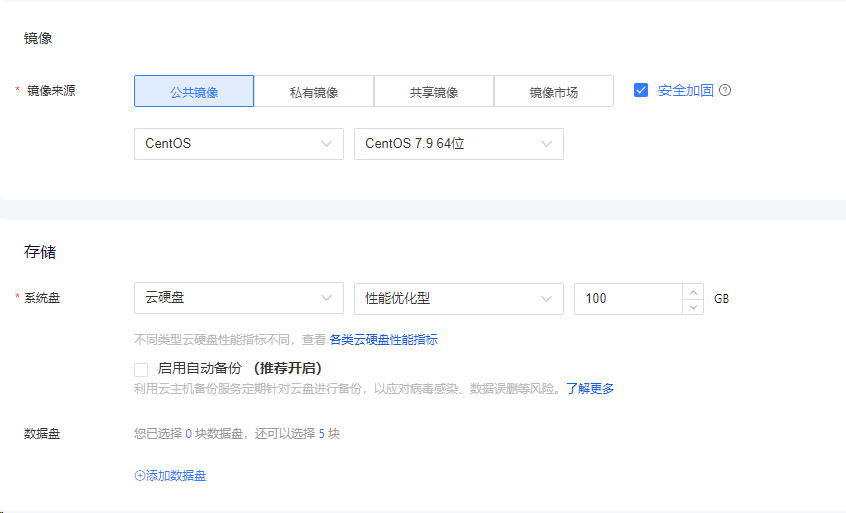846x513 pixels.
Task: Switch to the 私有镜像 tab
Action: click(x=314, y=92)
